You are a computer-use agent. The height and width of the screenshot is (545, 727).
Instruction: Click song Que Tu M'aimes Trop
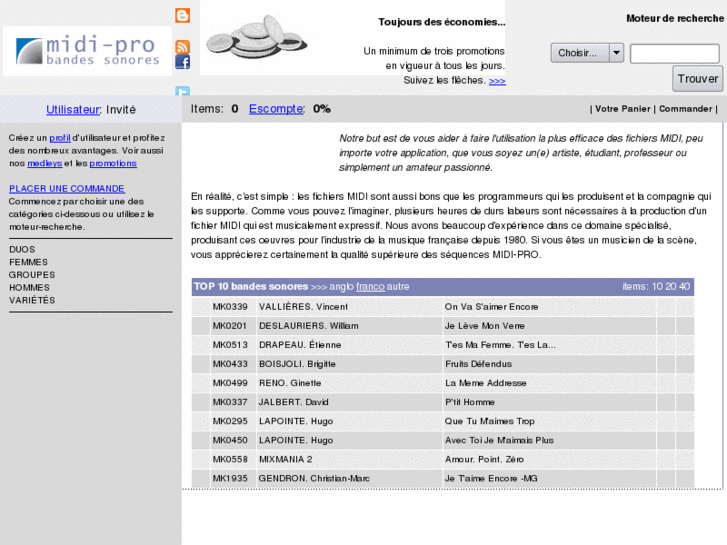pyautogui.click(x=490, y=421)
